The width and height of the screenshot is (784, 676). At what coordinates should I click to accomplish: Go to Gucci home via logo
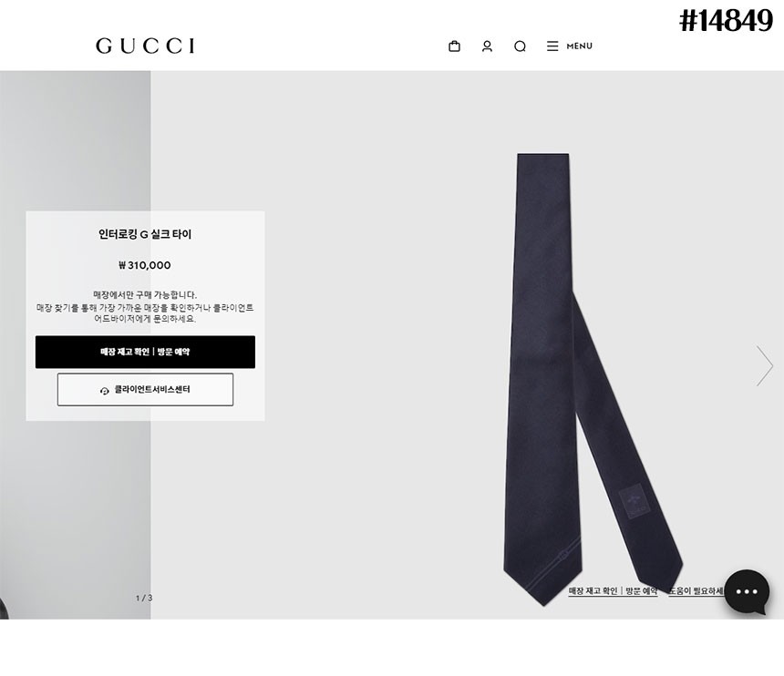pyautogui.click(x=146, y=46)
